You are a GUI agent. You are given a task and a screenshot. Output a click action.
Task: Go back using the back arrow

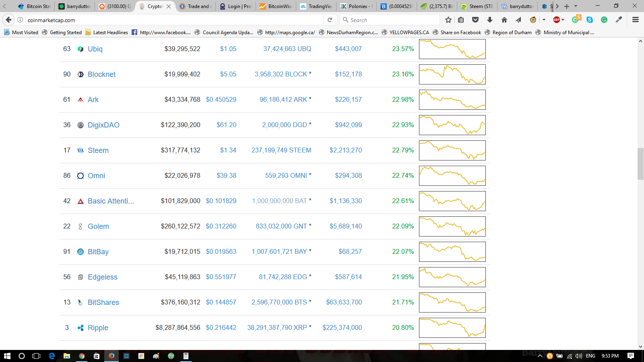8,20
